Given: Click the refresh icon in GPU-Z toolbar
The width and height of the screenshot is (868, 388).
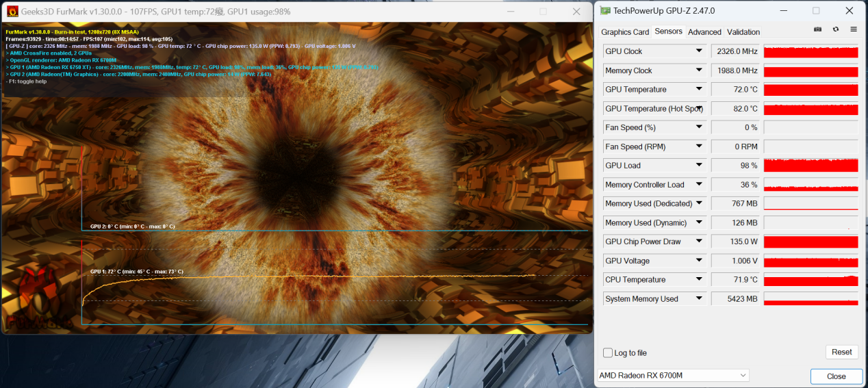Looking at the screenshot, I should (835, 29).
